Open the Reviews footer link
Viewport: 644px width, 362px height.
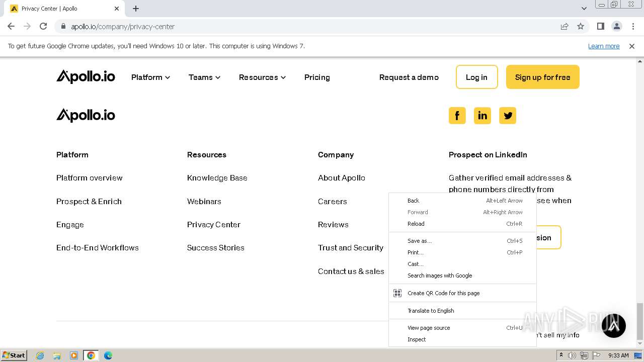coord(333,225)
